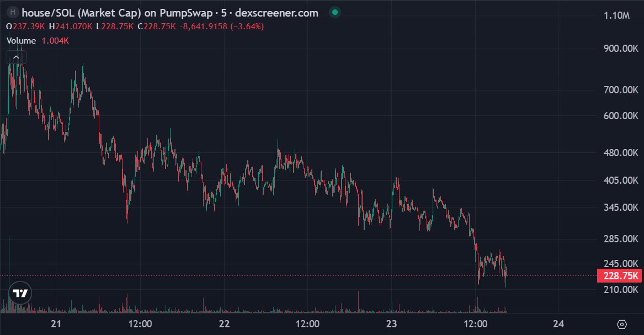The image size is (644, 335).
Task: Click the date label 22 on time axis
Action: (x=224, y=324)
